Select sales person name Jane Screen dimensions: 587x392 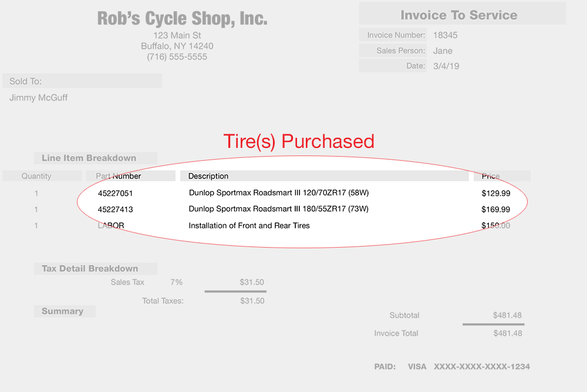[443, 51]
